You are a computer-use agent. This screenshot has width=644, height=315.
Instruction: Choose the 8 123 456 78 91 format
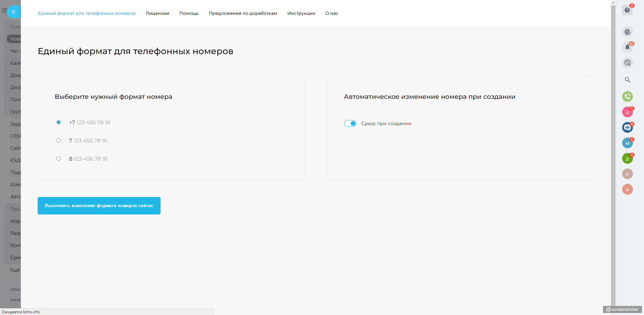point(59,159)
